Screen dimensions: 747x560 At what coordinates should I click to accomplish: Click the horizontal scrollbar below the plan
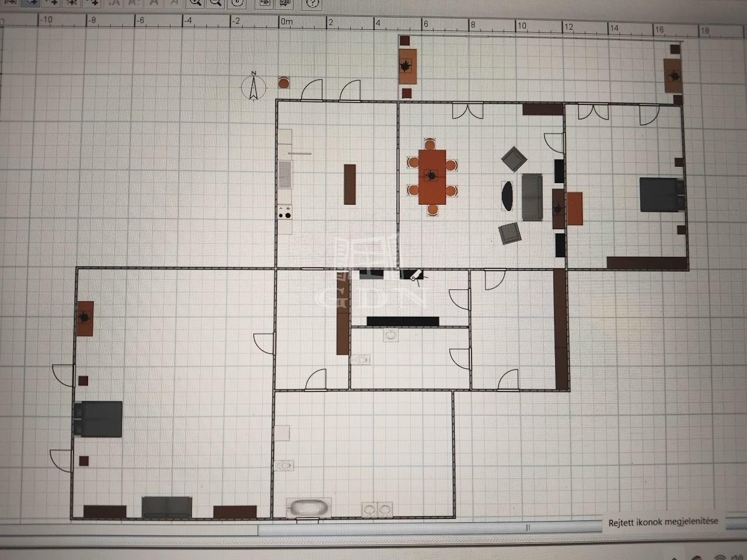(430, 528)
